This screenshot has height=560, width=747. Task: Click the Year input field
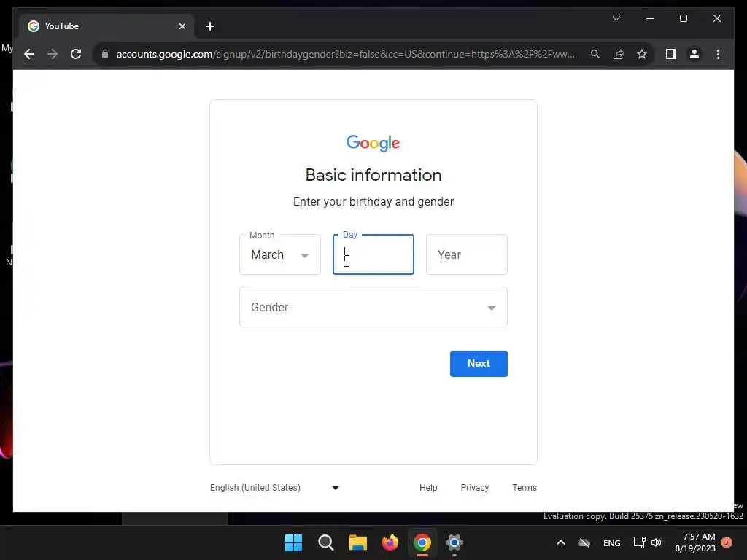[x=466, y=254]
